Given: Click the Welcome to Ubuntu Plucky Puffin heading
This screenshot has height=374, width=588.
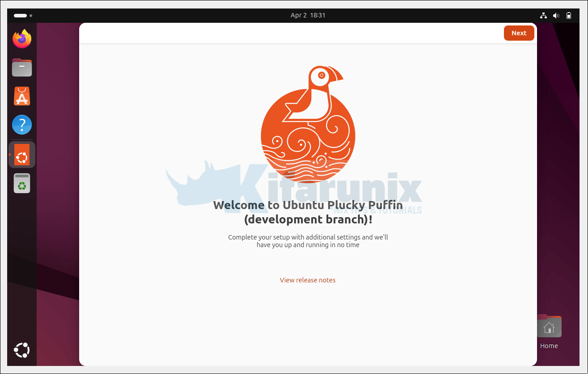Looking at the screenshot, I should (308, 212).
